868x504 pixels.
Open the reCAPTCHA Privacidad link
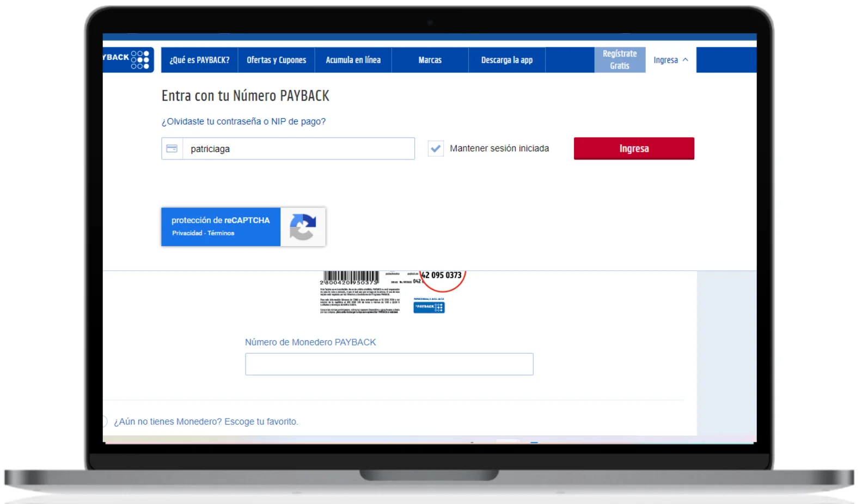[187, 233]
